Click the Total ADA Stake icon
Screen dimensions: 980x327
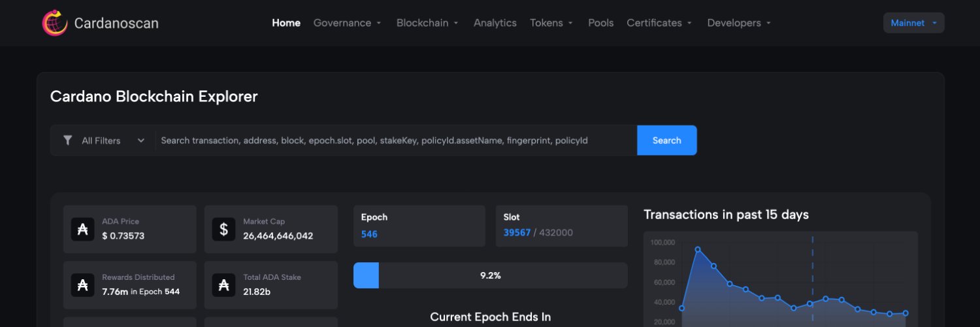click(223, 285)
